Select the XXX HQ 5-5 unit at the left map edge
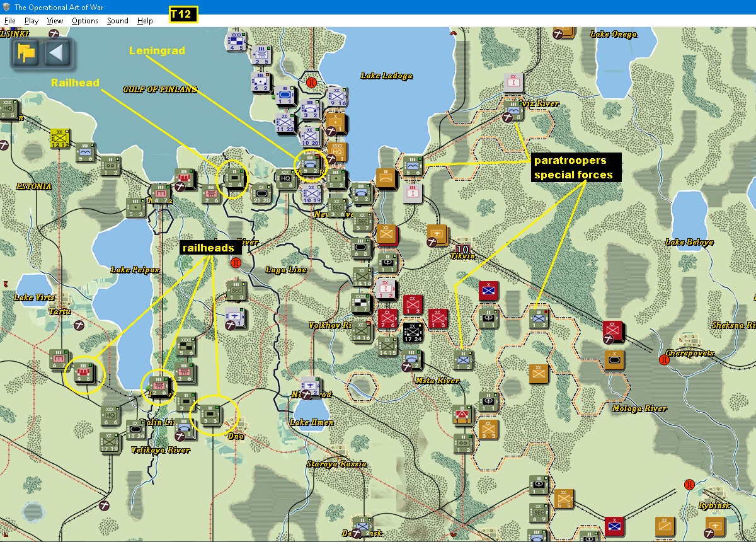The width and height of the screenshot is (756, 542). (x=9, y=110)
